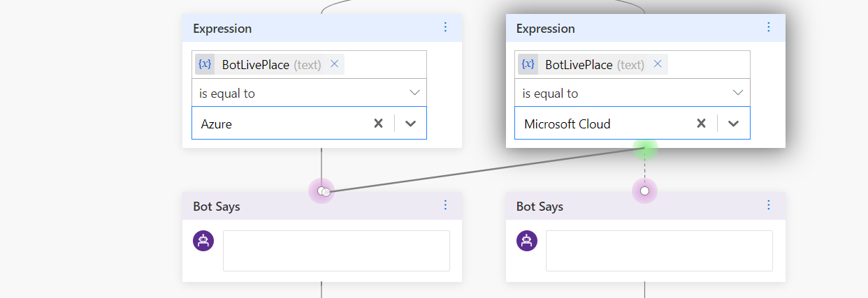Click the BotLivePlace chip in Azure expression
Image resolution: width=868 pixels, height=298 pixels.
point(270,64)
